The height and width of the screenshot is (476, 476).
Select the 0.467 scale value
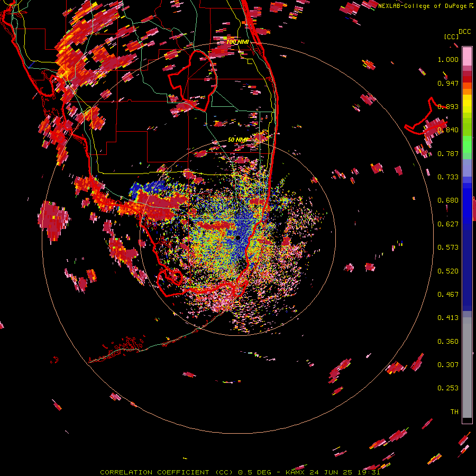pyautogui.click(x=448, y=295)
